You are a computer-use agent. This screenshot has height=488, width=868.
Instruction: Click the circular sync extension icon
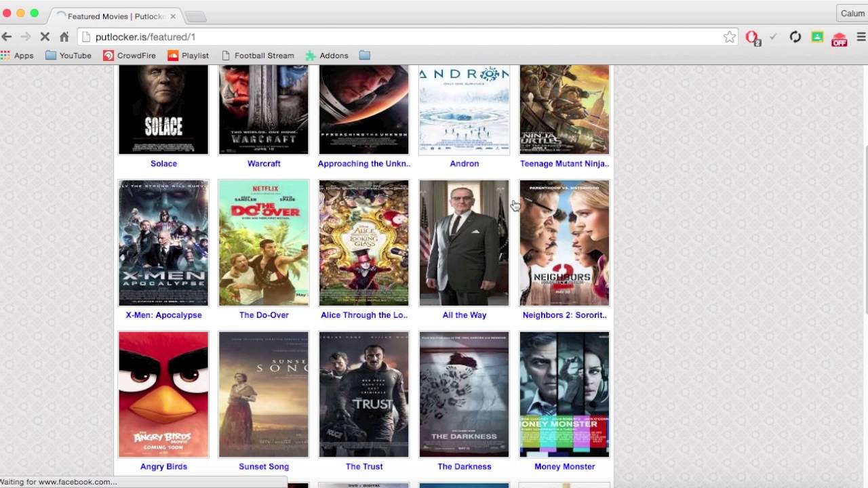(x=795, y=37)
